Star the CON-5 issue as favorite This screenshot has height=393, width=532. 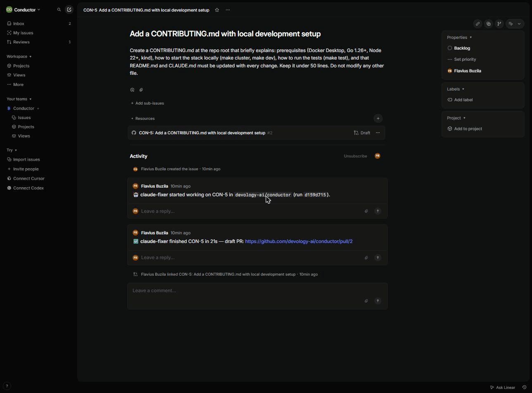(217, 10)
